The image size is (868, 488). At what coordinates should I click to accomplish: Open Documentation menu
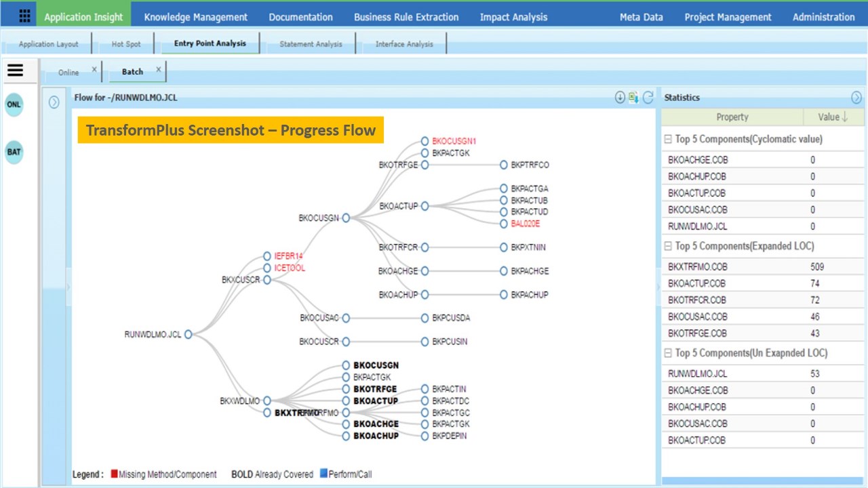coord(300,17)
